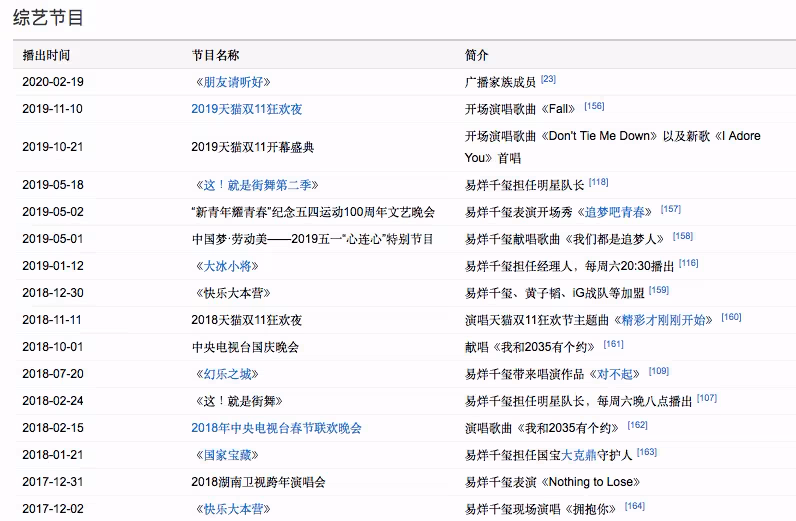Open the 《大冰小将》 link

coord(226,266)
